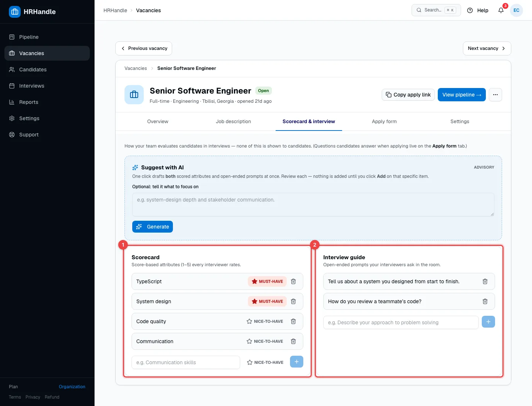Delete the Code quality attribute
This screenshot has width=532, height=406.
pyautogui.click(x=293, y=321)
